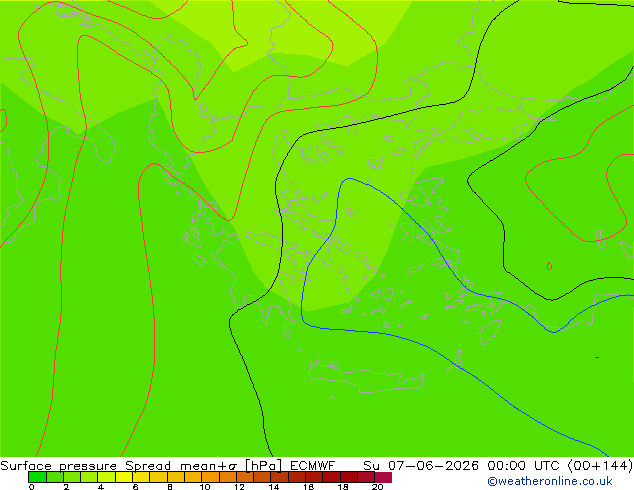Image resolution: width=634 pixels, height=490 pixels.
Task: Click the 12–13 hPa legend swatch
Action: (245, 477)
